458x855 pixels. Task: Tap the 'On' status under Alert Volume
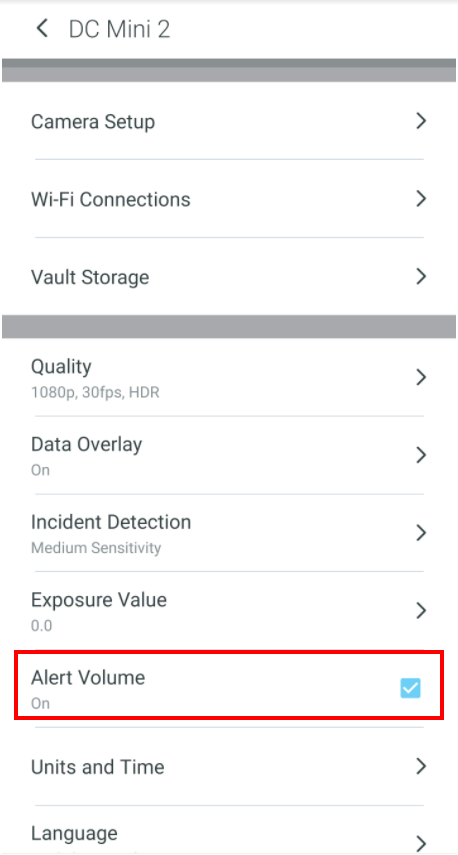coord(40,703)
